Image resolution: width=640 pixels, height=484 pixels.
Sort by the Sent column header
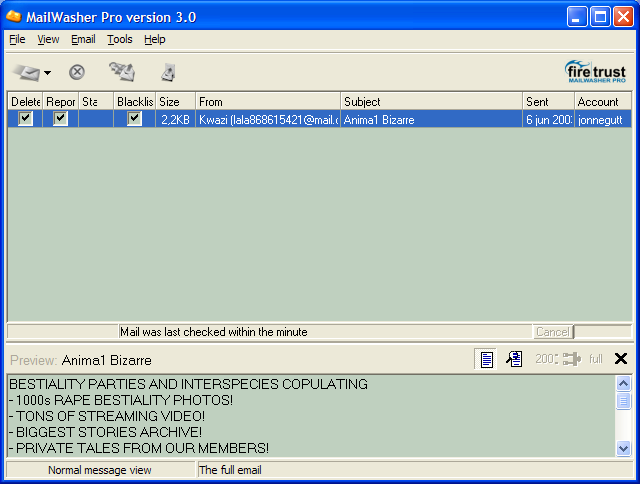tap(548, 102)
